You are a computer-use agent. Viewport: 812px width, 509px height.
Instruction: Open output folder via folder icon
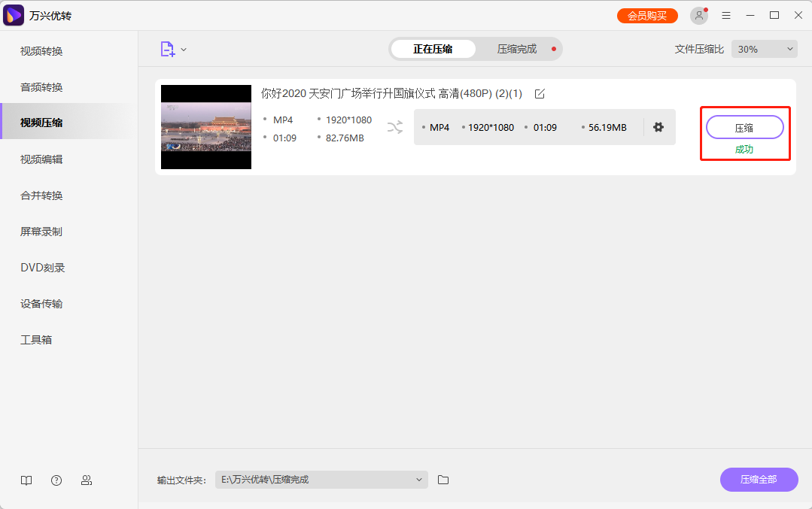[443, 480]
